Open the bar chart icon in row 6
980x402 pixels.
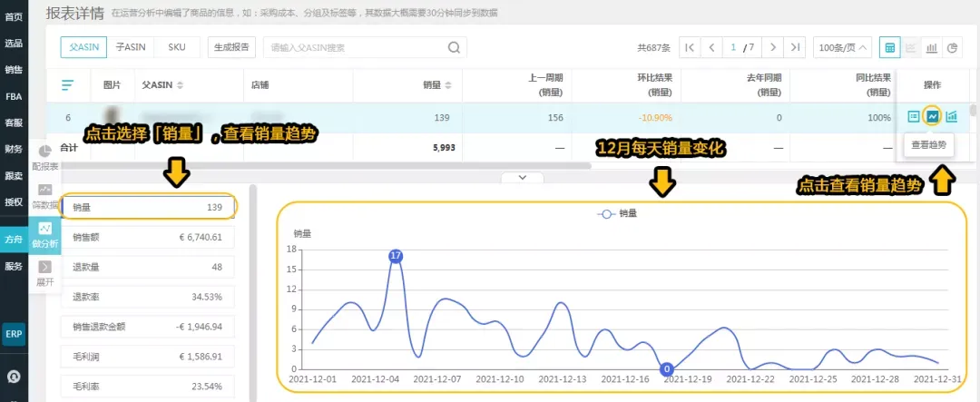click(x=951, y=116)
